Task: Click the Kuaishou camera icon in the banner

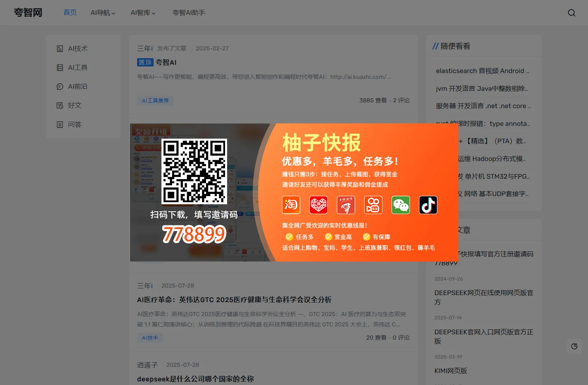Action: (x=373, y=205)
